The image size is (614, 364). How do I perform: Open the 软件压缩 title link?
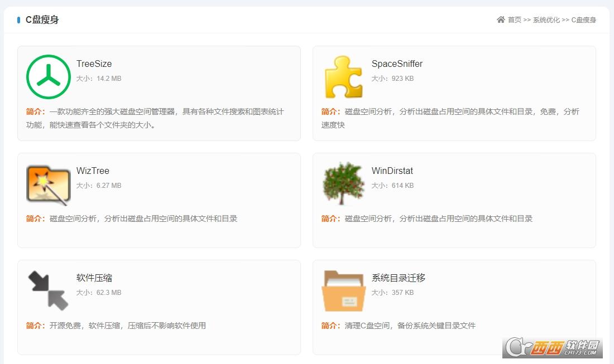[94, 278]
